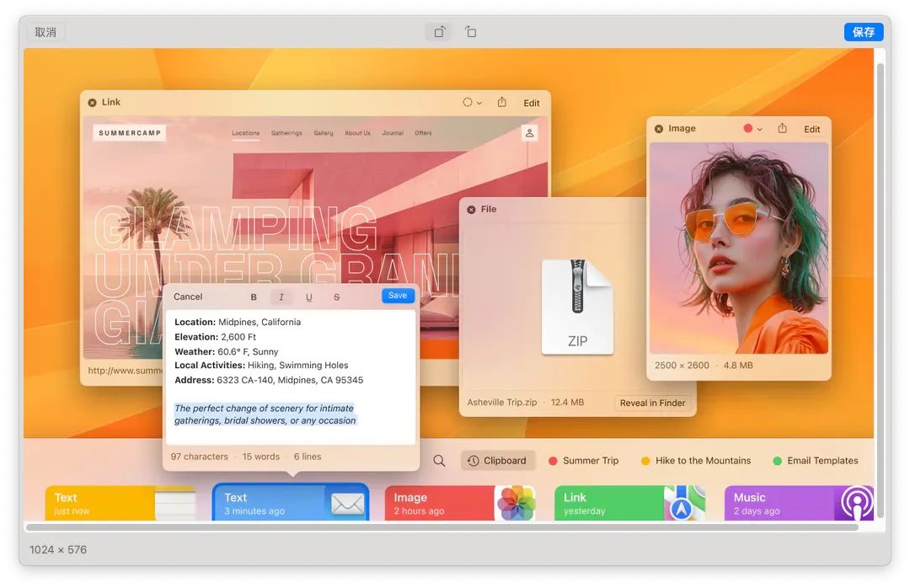Screen dimensions: 910x588
Task: Click the SUMMERCAMP logo on the webpage
Action: tap(130, 133)
